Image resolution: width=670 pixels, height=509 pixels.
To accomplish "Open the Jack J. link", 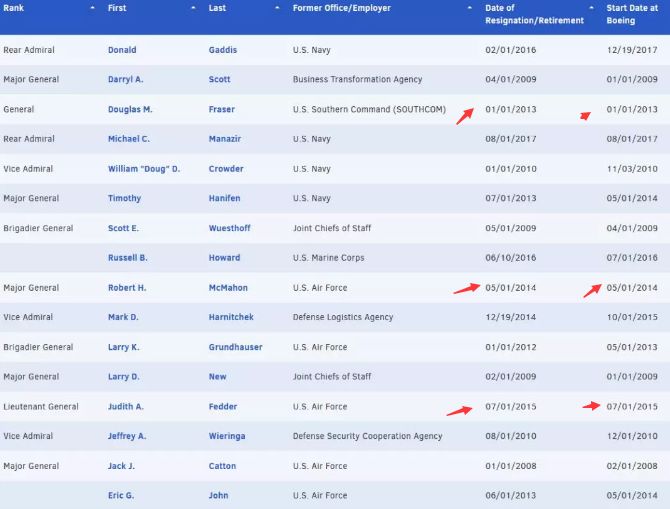I will click(121, 466).
